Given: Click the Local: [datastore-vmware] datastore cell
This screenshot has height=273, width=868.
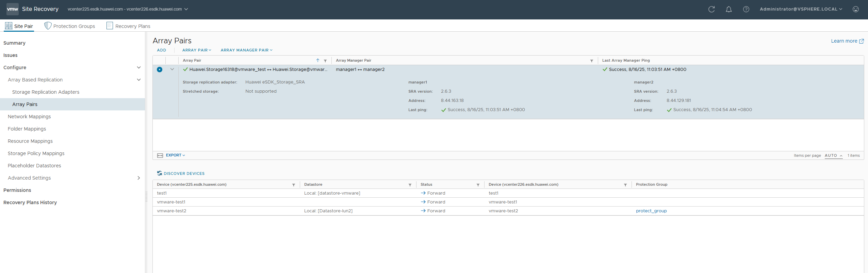Looking at the screenshot, I should 332,193.
